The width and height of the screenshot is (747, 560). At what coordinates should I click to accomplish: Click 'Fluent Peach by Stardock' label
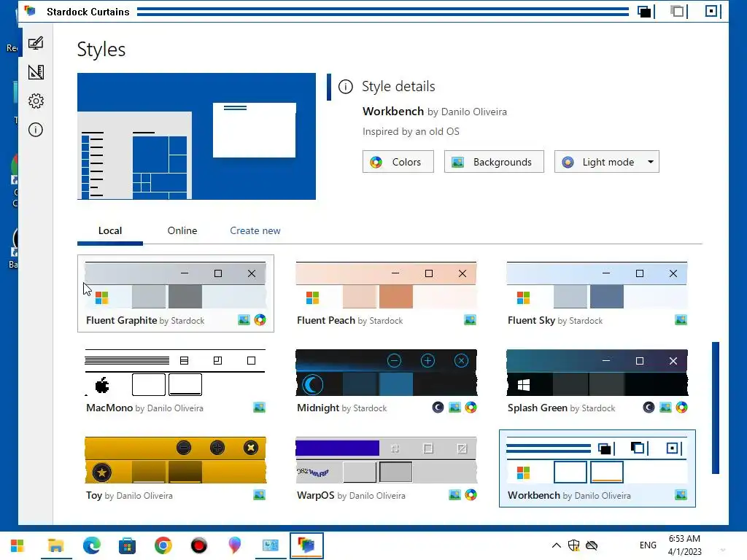click(349, 321)
